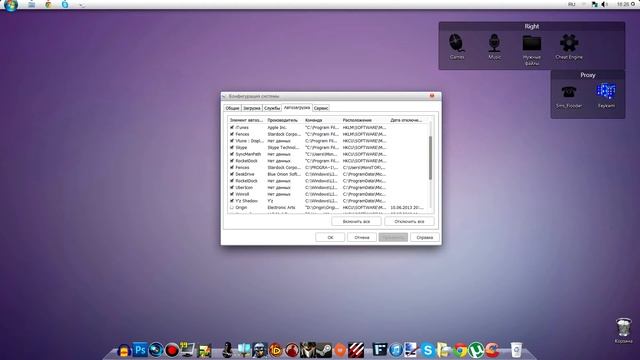Uncheck the iTunes startup item
This screenshot has width=640, height=360.
click(232, 127)
